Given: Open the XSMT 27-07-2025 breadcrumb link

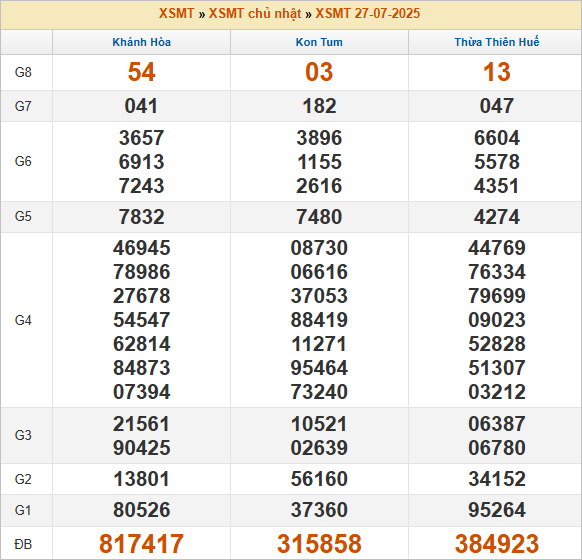Looking at the screenshot, I should click(367, 14).
